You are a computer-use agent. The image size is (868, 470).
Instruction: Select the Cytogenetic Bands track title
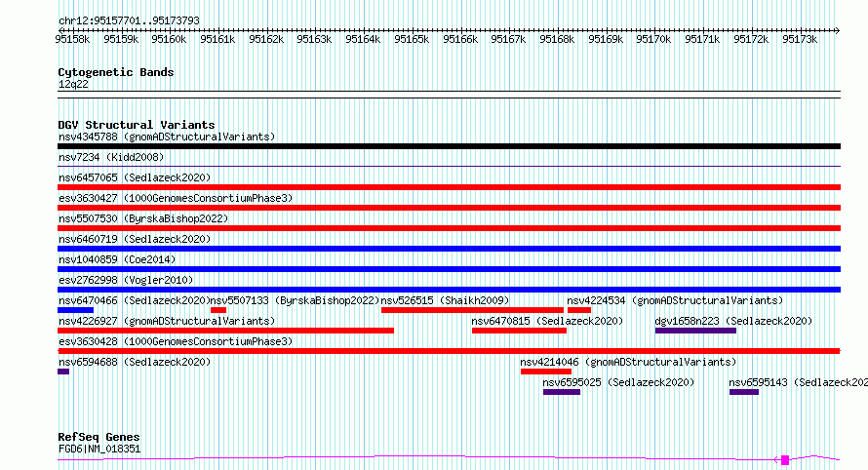tap(116, 72)
